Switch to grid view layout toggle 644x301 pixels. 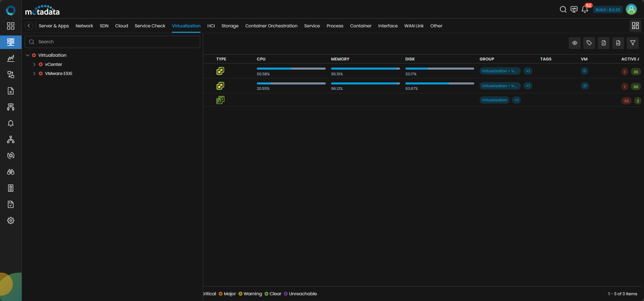click(635, 26)
